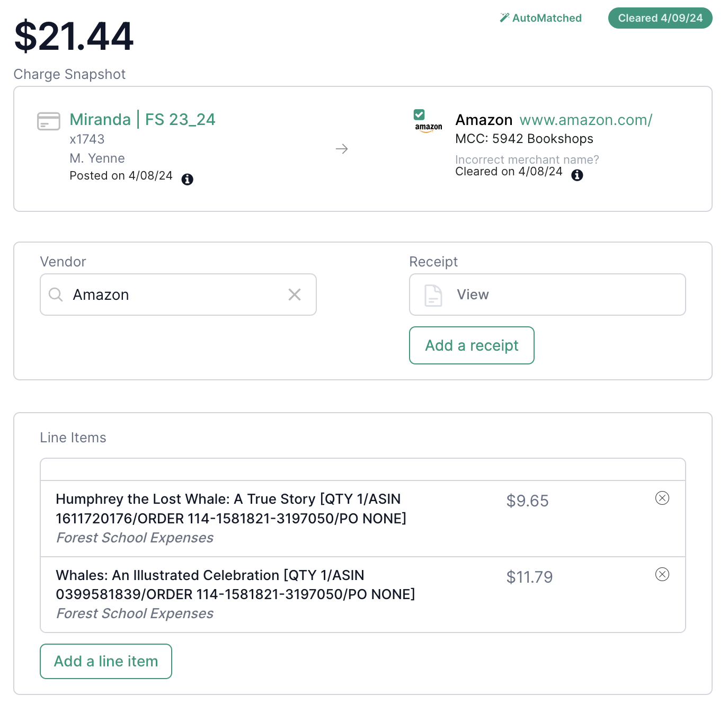Click the info icon next to Cleared on 4/08/24

pos(577,175)
